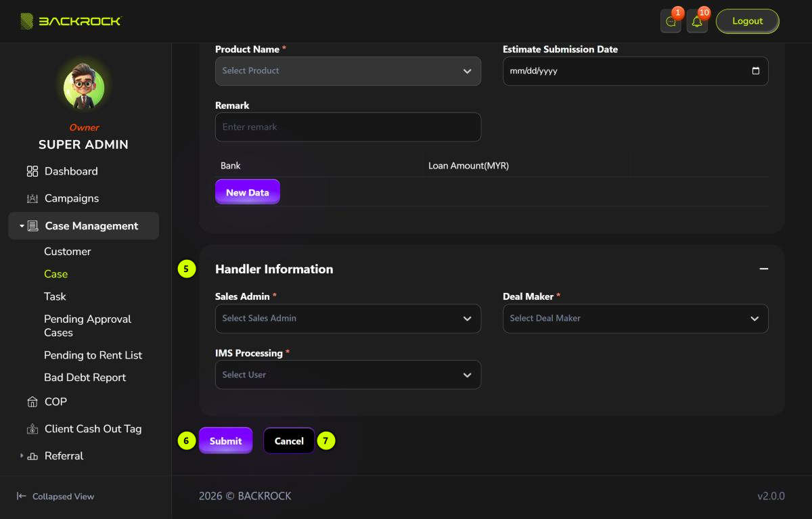Open Campaigns from the sidebar
The image size is (812, 519).
pos(72,198)
